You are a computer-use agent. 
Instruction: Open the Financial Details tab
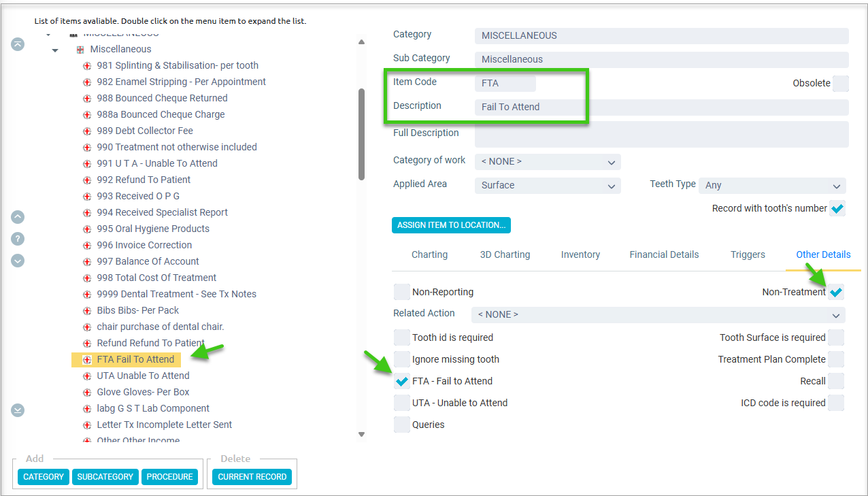(x=664, y=254)
